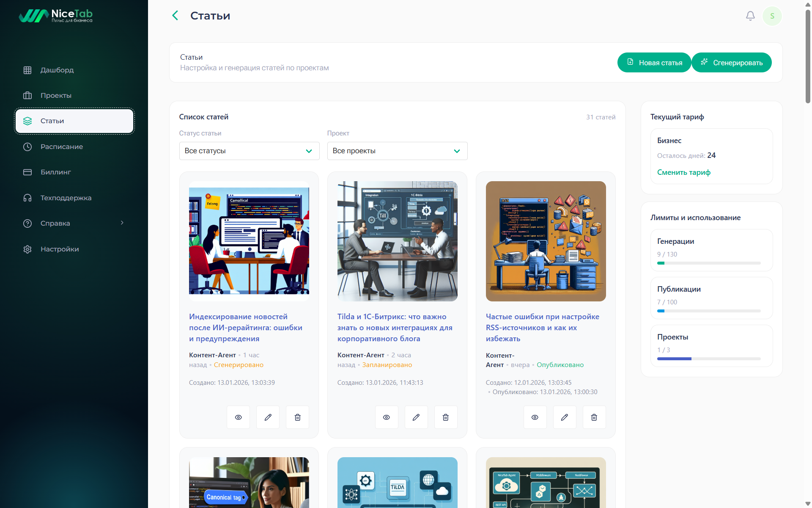Click the Генерации usage progress bar
This screenshot has width=812, height=508.
tap(709, 263)
